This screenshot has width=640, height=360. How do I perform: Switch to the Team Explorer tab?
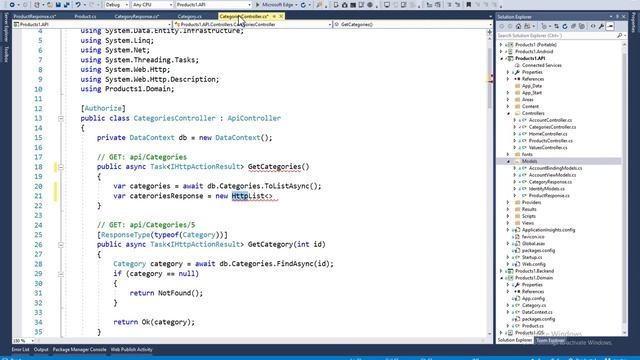[x=550, y=340]
